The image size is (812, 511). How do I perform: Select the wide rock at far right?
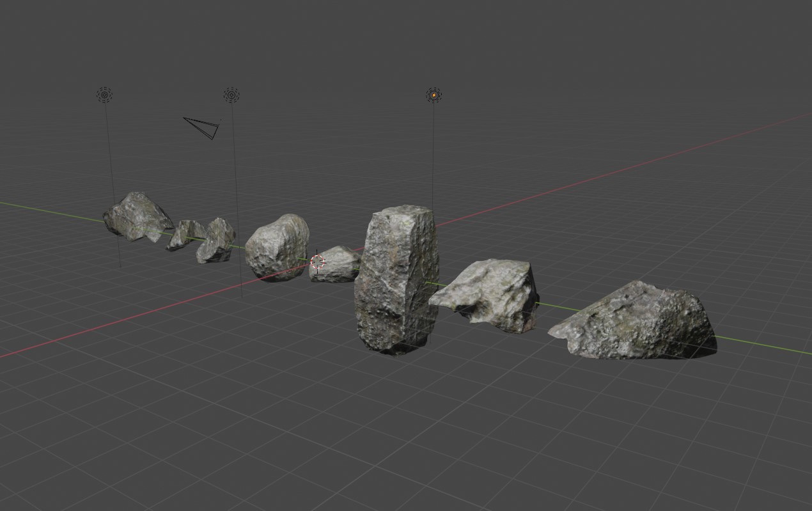point(632,320)
